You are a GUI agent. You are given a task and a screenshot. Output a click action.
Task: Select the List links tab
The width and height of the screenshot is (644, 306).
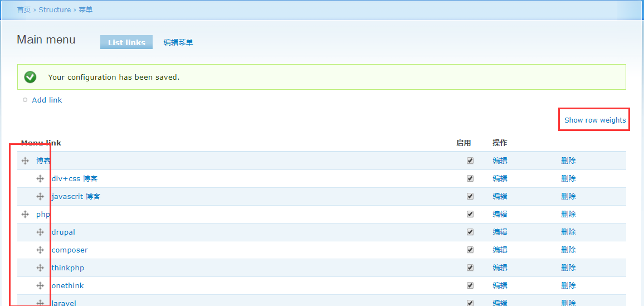[x=126, y=42]
